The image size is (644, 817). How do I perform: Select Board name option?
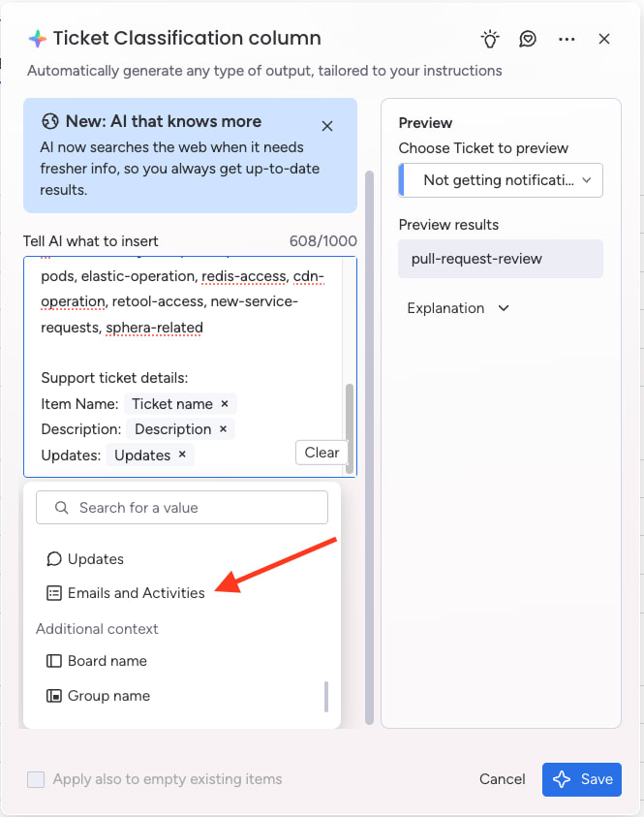pyautogui.click(x=97, y=661)
